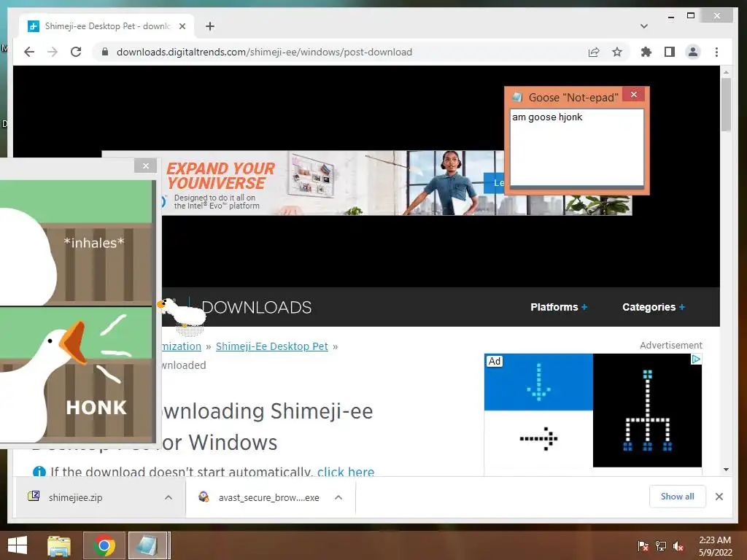Switch to Chrome on the taskbar
The height and width of the screenshot is (560, 747).
[104, 545]
